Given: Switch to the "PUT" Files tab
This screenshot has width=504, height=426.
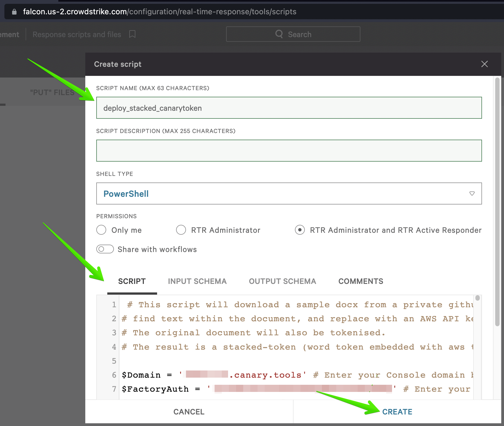Looking at the screenshot, I should point(52,92).
